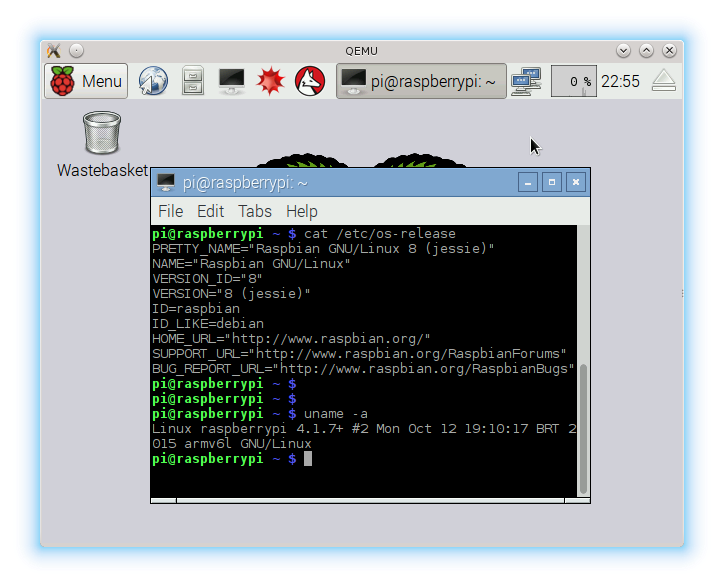Click the QEMU window X logo icon
The height and width of the screenshot is (587, 724).
[54, 50]
